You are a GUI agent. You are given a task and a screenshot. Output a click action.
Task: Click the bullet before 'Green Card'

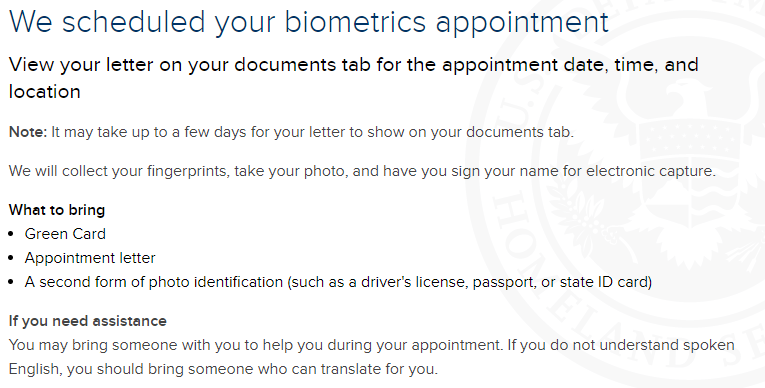pyautogui.click(x=12, y=234)
